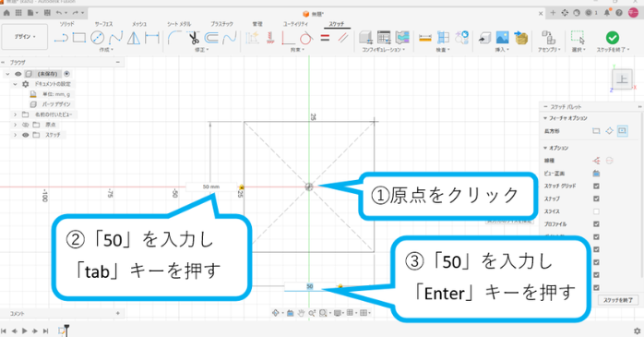Toggle the Snap checkbox in sketch palette
Image resolution: width=644 pixels, height=337 pixels.
pos(596,199)
